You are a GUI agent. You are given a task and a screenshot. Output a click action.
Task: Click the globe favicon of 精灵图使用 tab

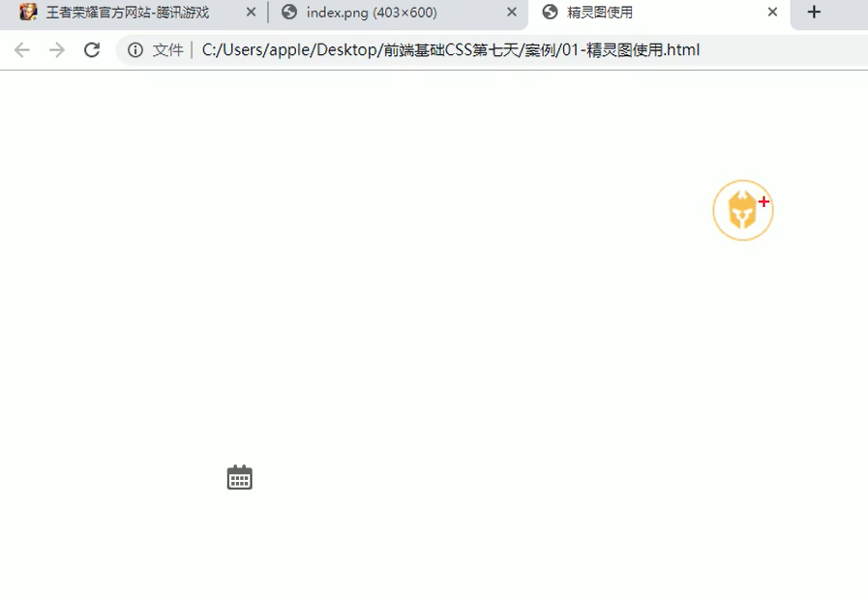coord(550,12)
